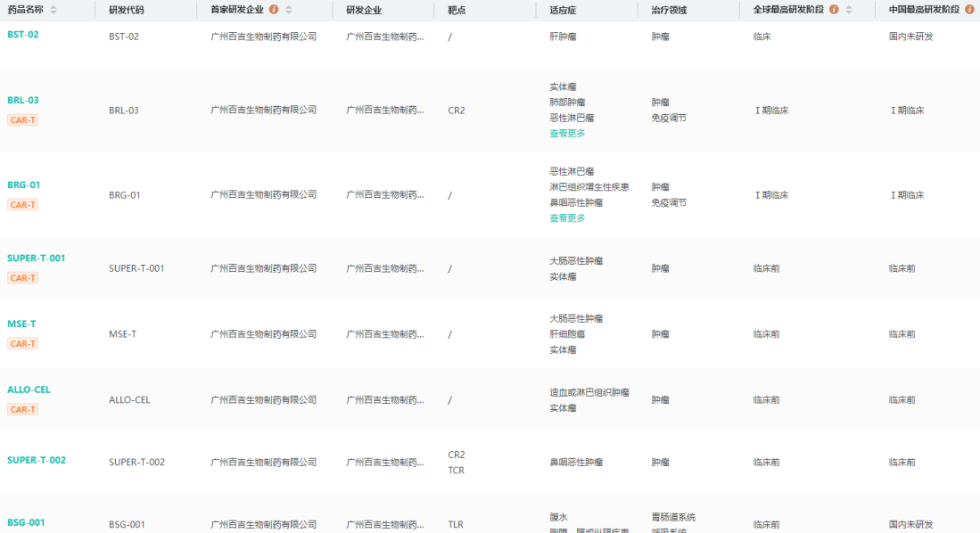The image size is (980, 533).
Task: Click research code cell MSE-T
Action: click(122, 334)
